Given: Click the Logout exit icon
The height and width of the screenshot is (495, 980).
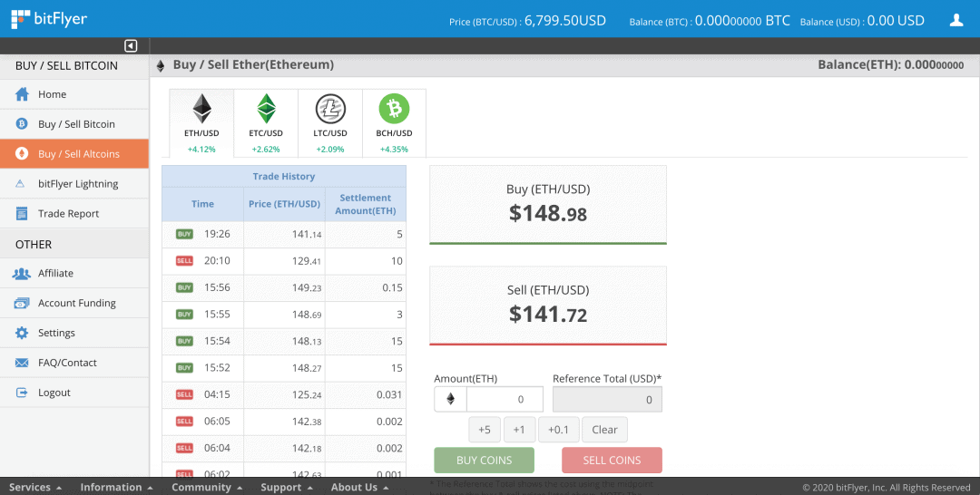Looking at the screenshot, I should coord(22,393).
